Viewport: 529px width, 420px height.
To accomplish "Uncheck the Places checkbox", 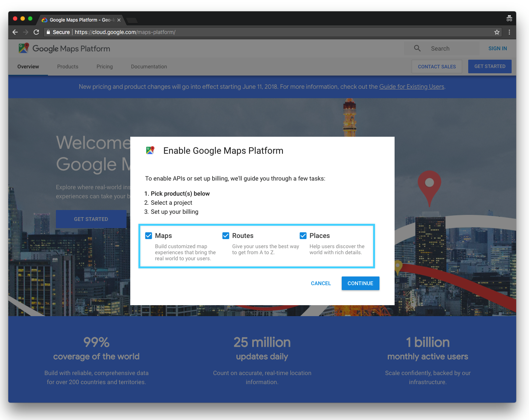I will (303, 236).
